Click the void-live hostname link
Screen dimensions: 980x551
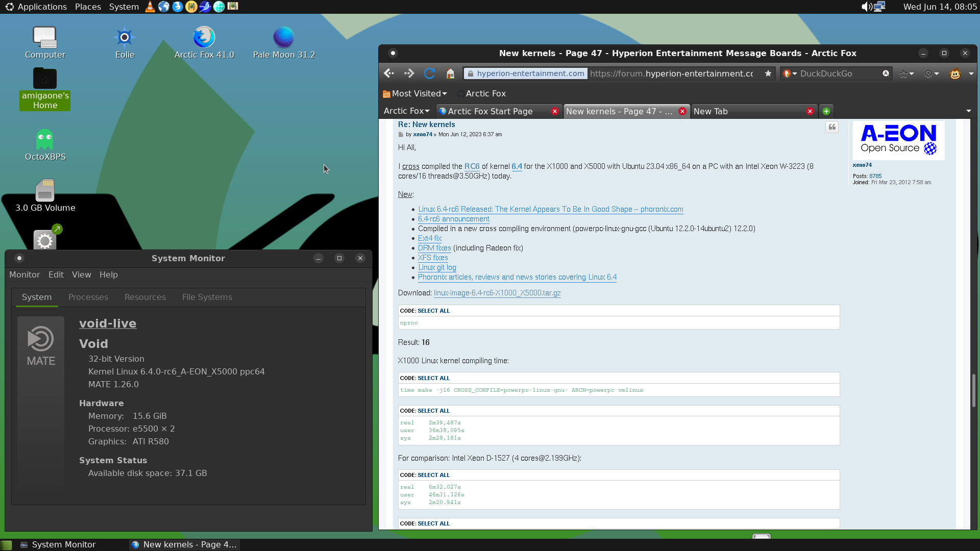coord(108,323)
